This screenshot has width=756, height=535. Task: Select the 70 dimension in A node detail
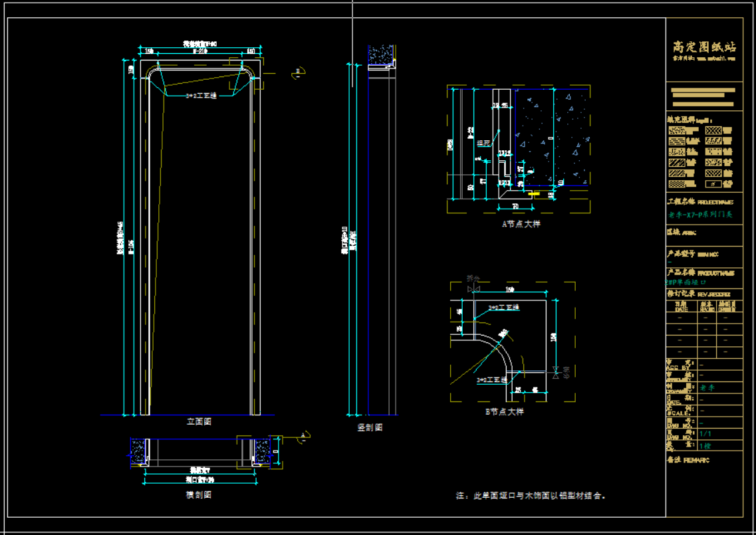click(x=514, y=207)
